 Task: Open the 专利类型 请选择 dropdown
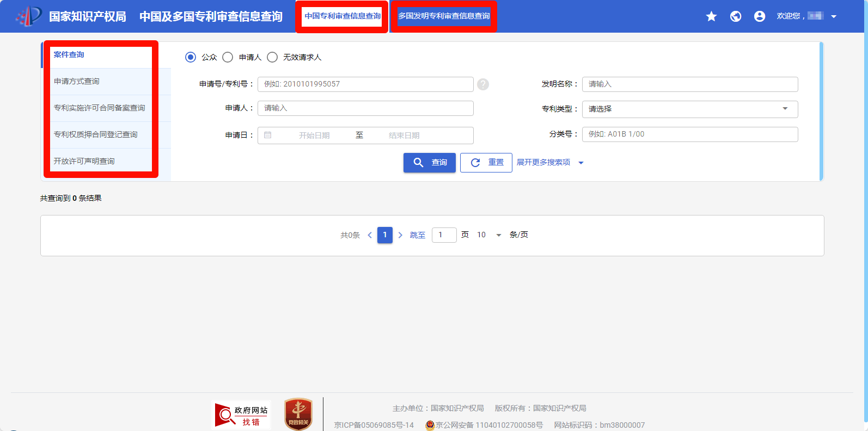point(690,109)
